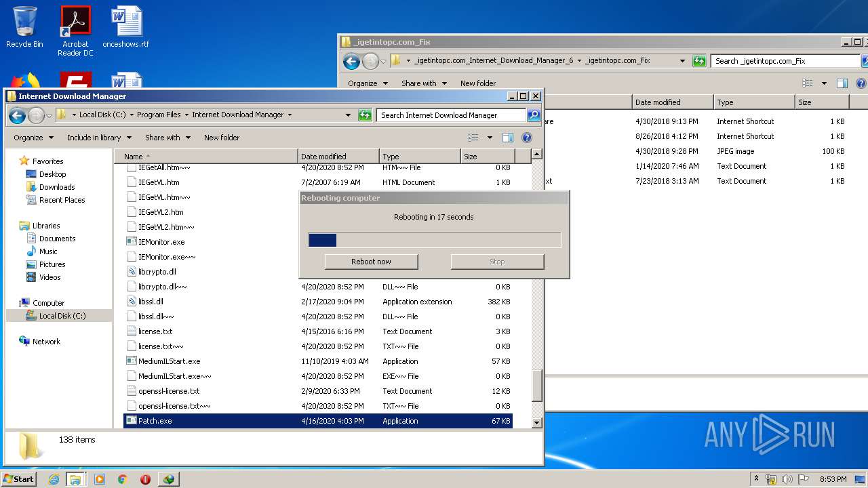
Task: Open Internet Explorer from taskbar
Action: click(54, 479)
